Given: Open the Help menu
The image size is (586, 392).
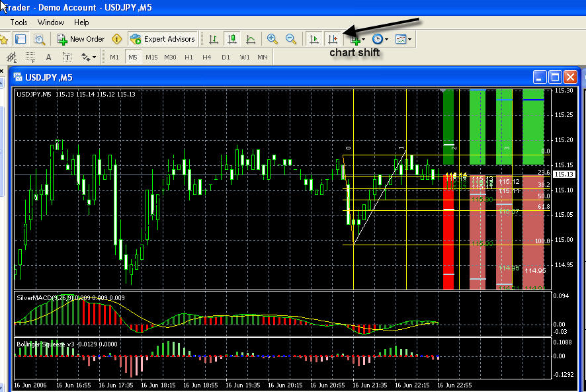Looking at the screenshot, I should (x=81, y=22).
